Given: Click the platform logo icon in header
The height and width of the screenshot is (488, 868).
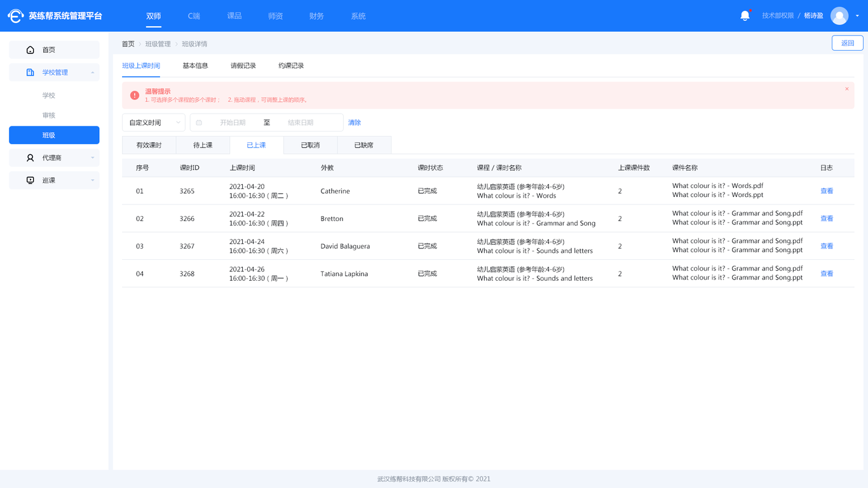Looking at the screenshot, I should [x=16, y=16].
